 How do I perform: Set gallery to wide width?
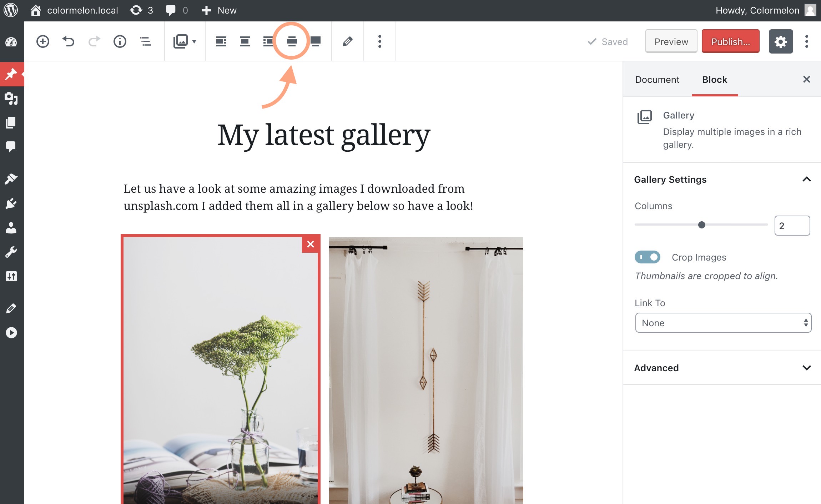point(292,41)
